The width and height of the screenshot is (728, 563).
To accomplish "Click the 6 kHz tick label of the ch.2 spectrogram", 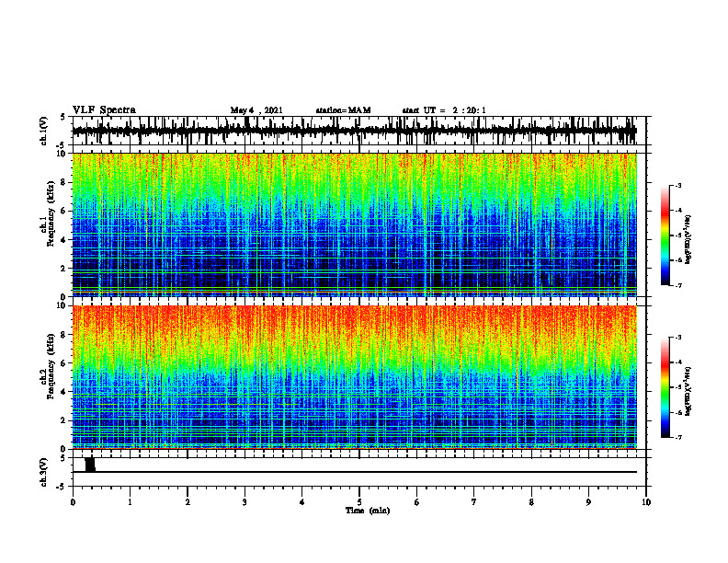I will tap(63, 363).
